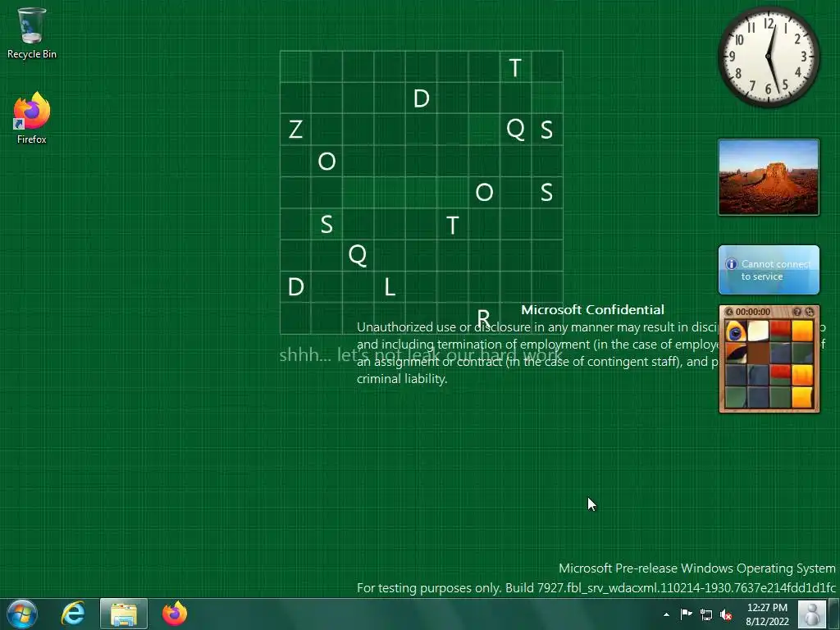Click the 'Cannot connect to service' weather gadget
Image resolution: width=840 pixels, height=630 pixels.
[769, 270]
